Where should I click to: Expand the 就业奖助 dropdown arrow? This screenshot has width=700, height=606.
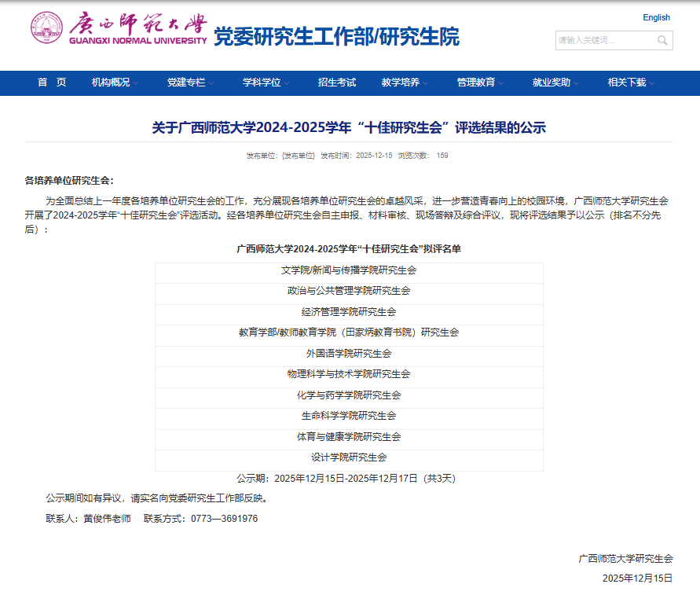coord(577,83)
